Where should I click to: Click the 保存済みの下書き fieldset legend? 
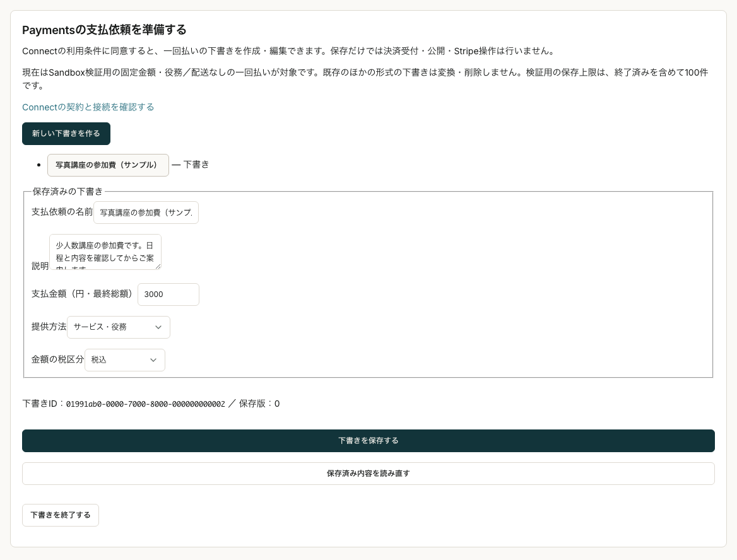coord(68,192)
